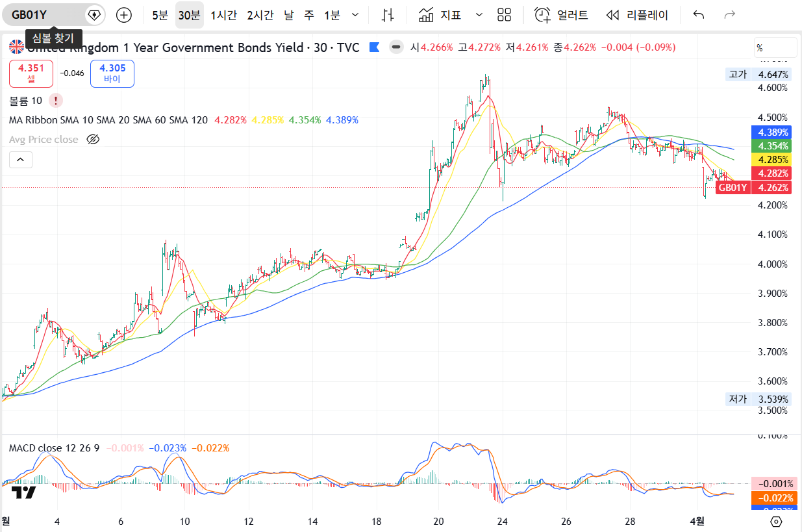This screenshot has width=802, height=532.
Task: Toggle Avg Price close visibility eye
Action: pyautogui.click(x=93, y=139)
